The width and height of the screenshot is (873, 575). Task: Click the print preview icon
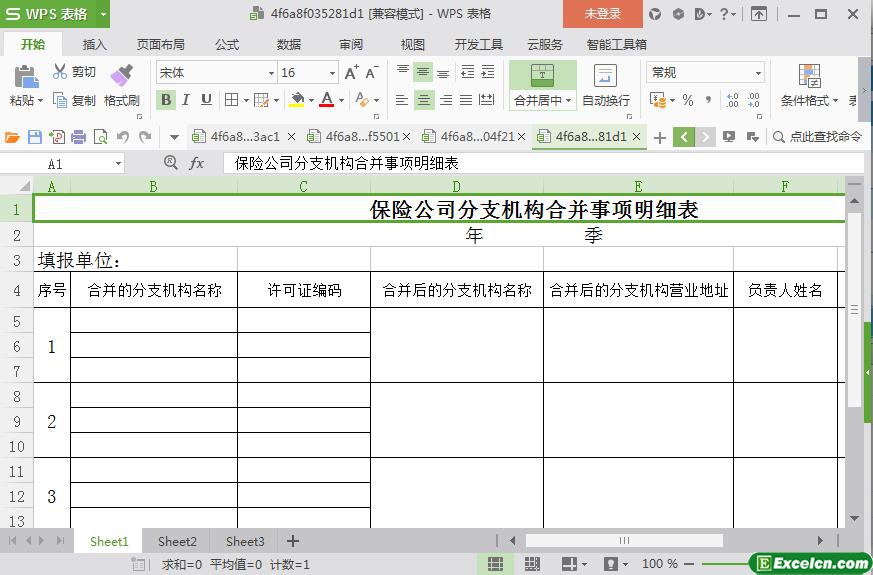click(101, 136)
